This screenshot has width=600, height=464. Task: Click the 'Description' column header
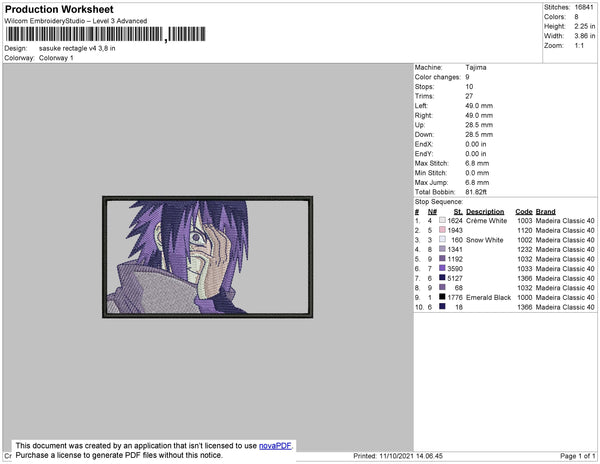point(485,212)
